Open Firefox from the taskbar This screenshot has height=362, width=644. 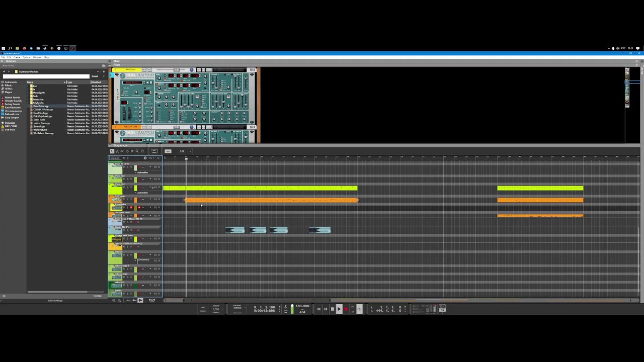(x=24, y=48)
